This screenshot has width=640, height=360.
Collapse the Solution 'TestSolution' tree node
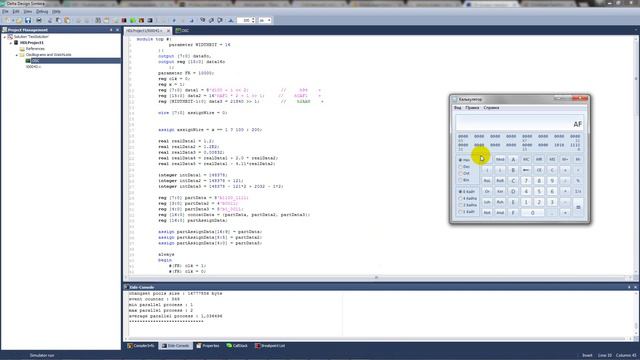point(4,37)
